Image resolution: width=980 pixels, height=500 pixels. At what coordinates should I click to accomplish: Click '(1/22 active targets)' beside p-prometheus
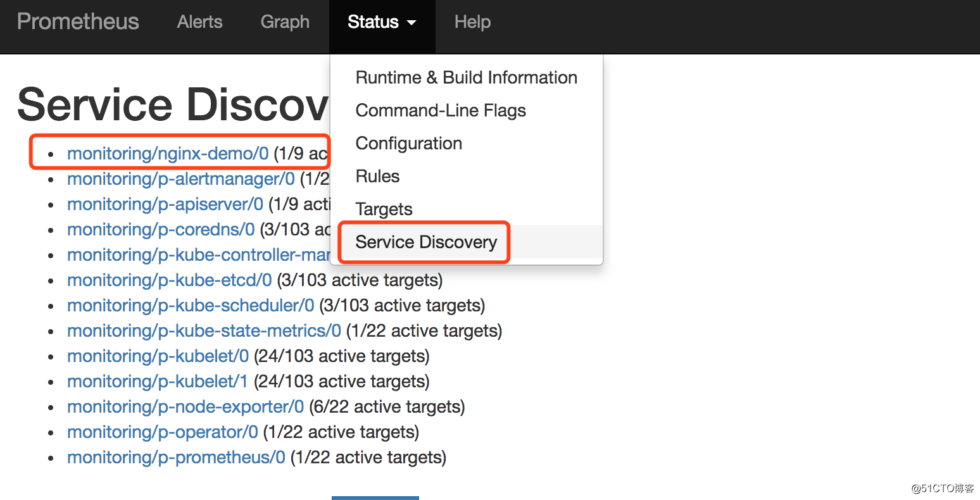click(368, 457)
